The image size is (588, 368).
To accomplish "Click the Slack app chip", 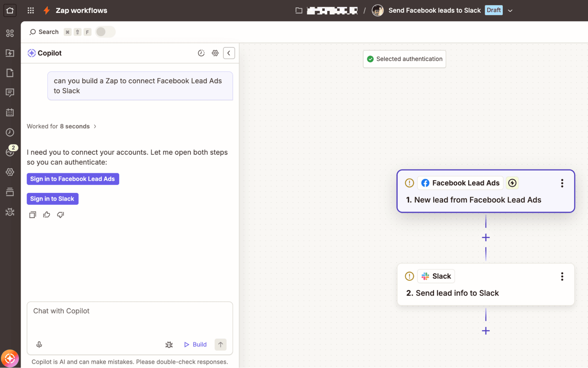I will tap(436, 276).
